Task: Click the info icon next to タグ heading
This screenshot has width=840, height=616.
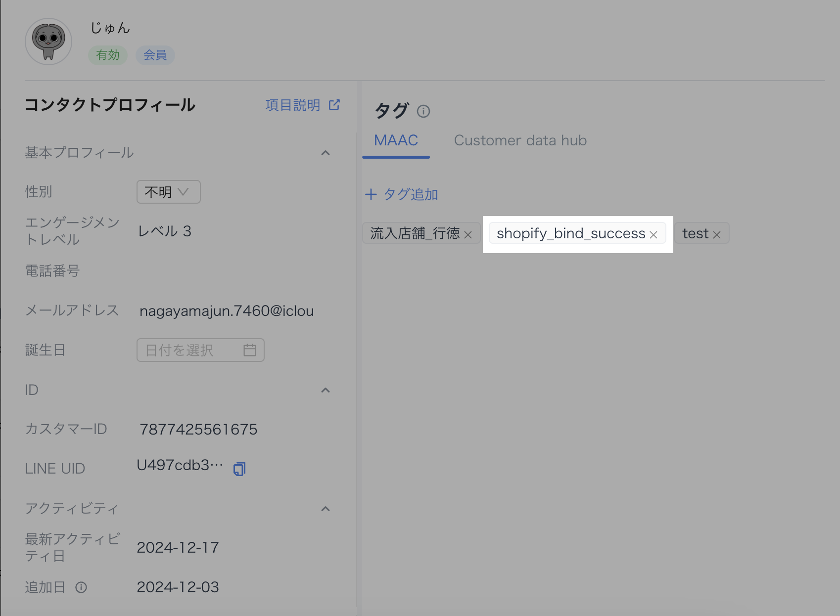Action: click(x=423, y=111)
